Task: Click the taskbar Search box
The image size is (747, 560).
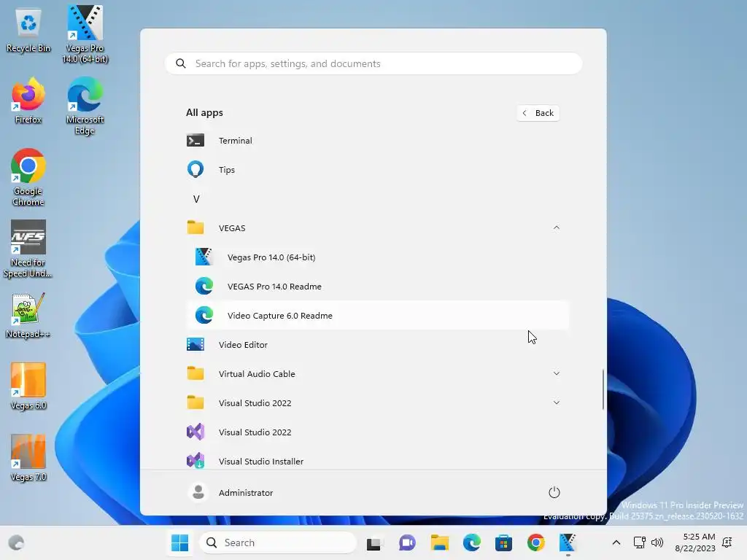Action: (277, 542)
